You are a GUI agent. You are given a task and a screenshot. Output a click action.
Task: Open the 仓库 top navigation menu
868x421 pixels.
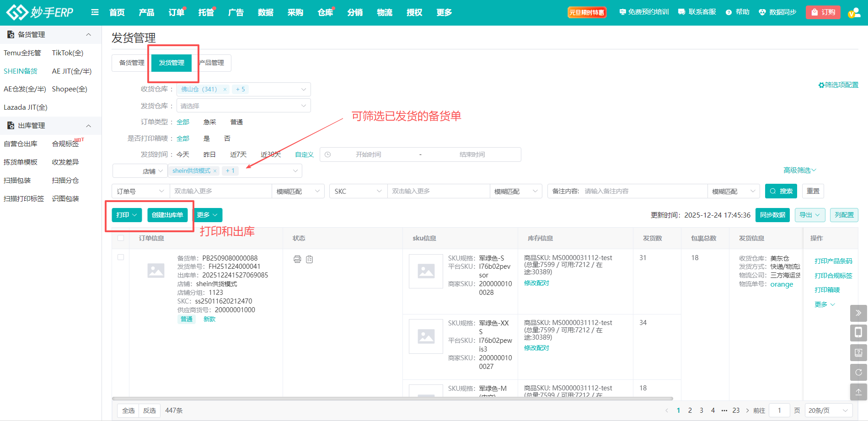click(325, 12)
